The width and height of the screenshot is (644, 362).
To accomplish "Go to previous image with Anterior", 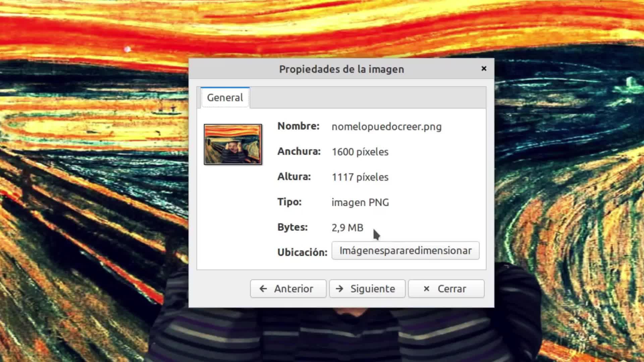I will (x=288, y=289).
